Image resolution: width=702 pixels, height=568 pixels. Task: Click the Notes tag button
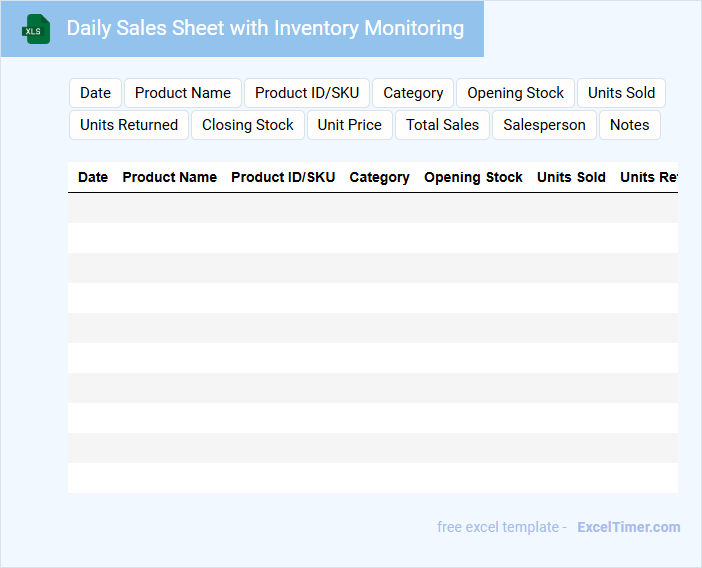pyautogui.click(x=630, y=125)
